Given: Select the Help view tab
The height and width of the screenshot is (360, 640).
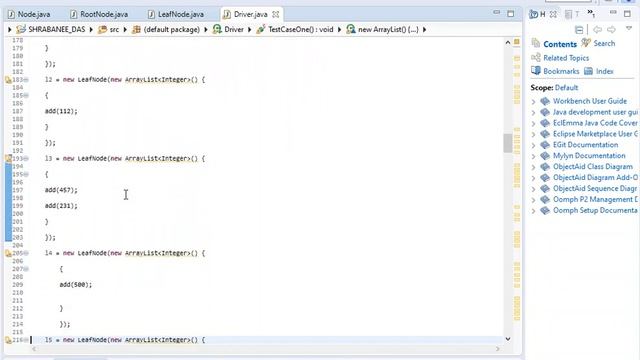Looking at the screenshot, I should tap(537, 14).
